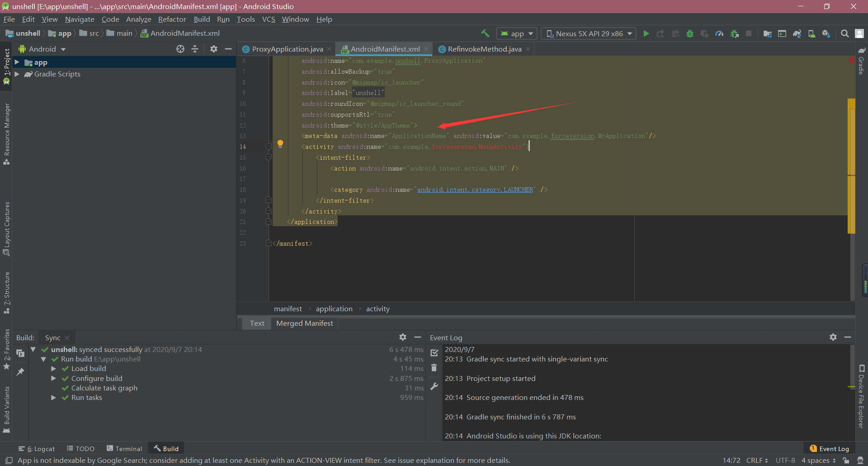Open the Profile app gauge icon
Viewport: 868px width, 466px height.
(719, 33)
